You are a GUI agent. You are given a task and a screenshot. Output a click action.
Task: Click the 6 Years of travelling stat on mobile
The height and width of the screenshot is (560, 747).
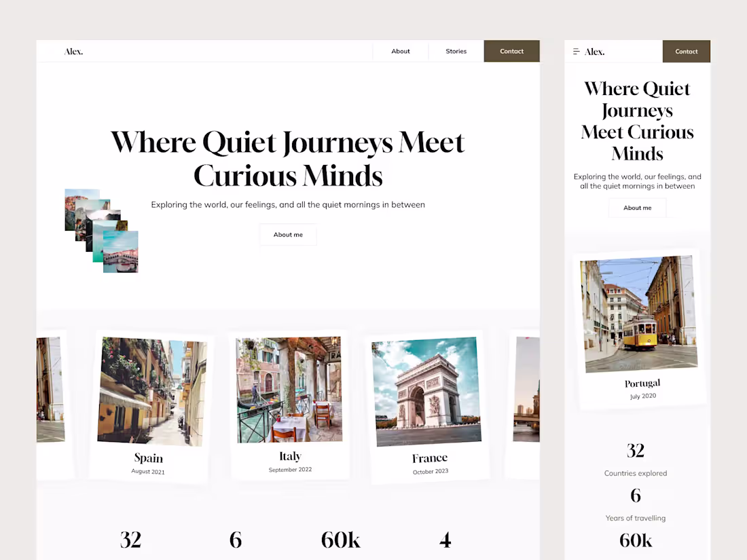636,504
